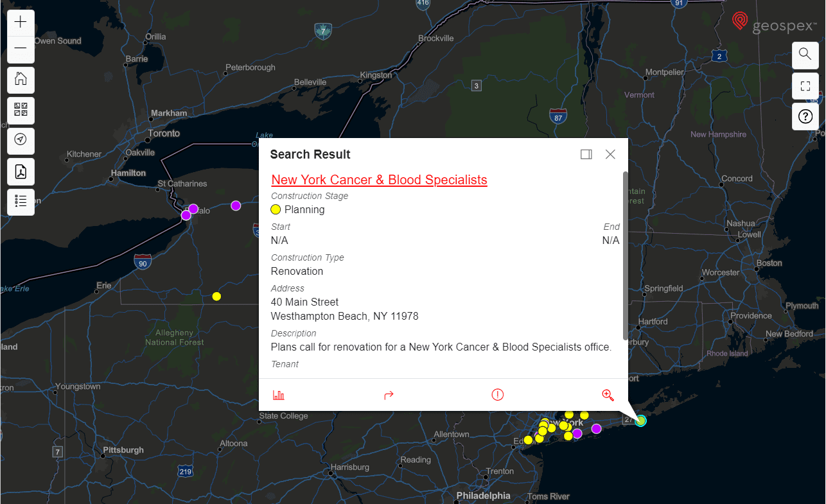This screenshot has height=504, width=826.
Task: Click the share arrow icon in popup
Action: 389,395
